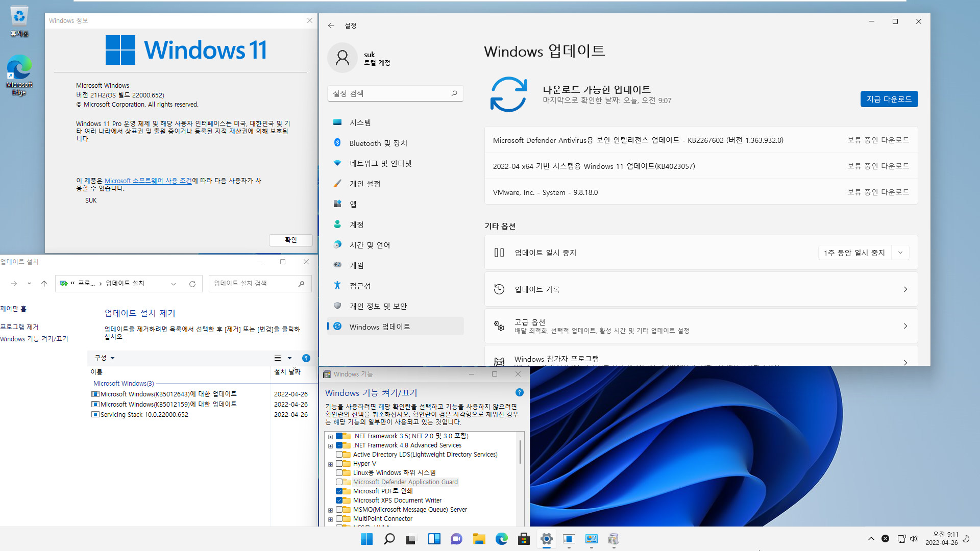Select 접근성 in the Settings sidebar
This screenshot has height=551, width=980.
[x=395, y=286]
